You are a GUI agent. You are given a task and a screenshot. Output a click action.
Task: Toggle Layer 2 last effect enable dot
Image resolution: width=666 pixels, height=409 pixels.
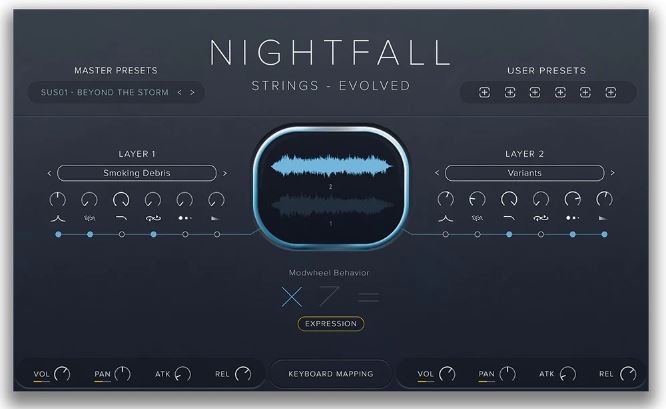pyautogui.click(x=604, y=234)
